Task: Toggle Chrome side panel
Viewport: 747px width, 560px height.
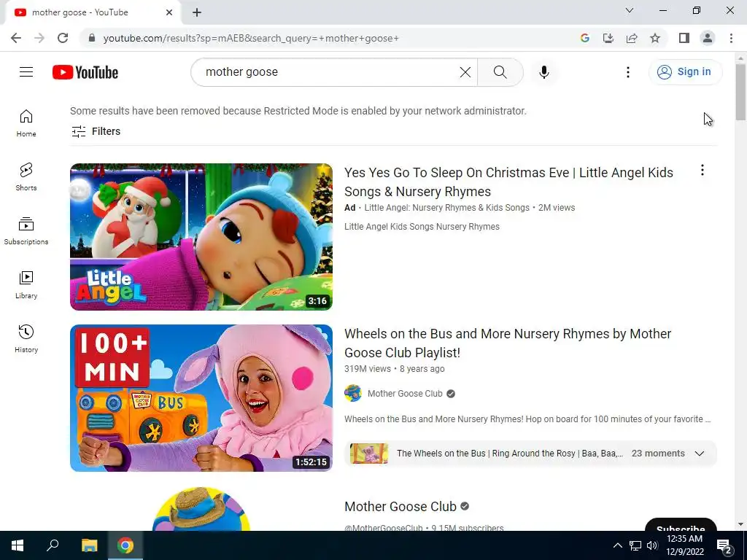Action: (x=684, y=38)
